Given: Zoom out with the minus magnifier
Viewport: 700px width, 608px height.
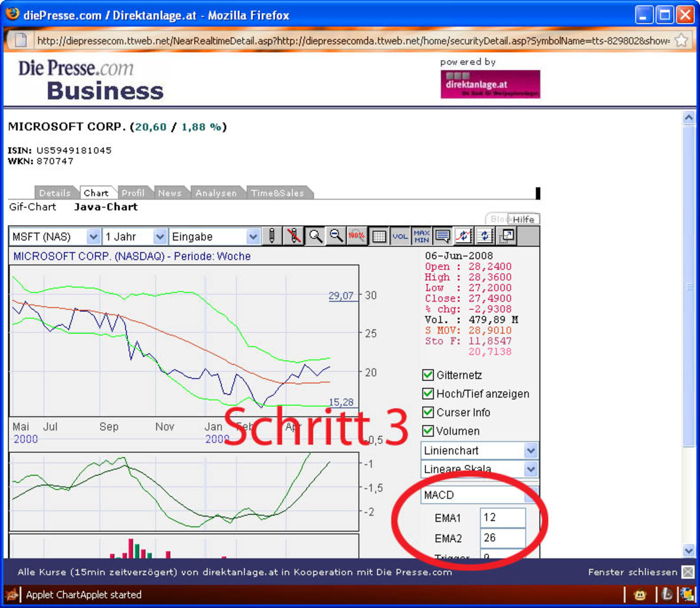Looking at the screenshot, I should point(337,236).
